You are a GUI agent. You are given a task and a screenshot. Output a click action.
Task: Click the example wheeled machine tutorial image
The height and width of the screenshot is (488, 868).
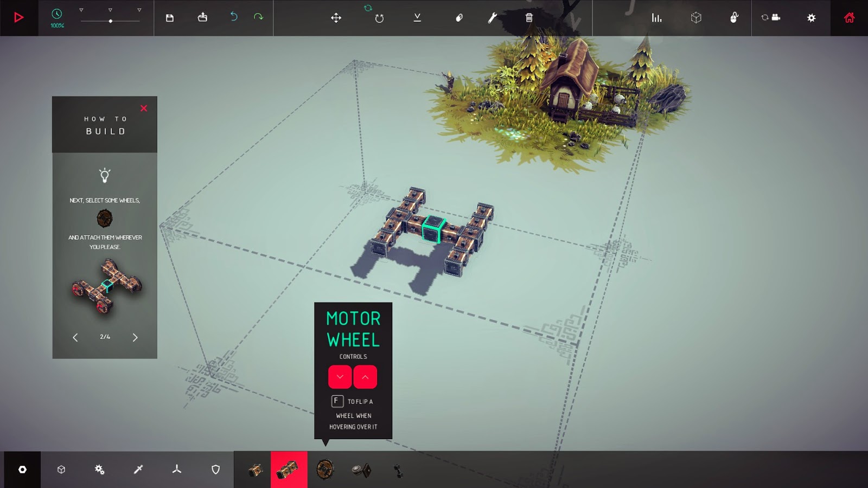(106, 287)
